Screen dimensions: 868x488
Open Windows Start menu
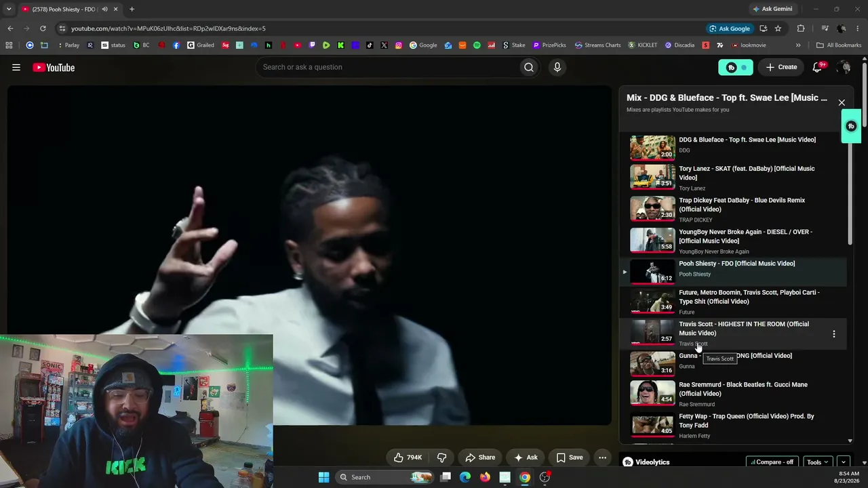coord(324,477)
